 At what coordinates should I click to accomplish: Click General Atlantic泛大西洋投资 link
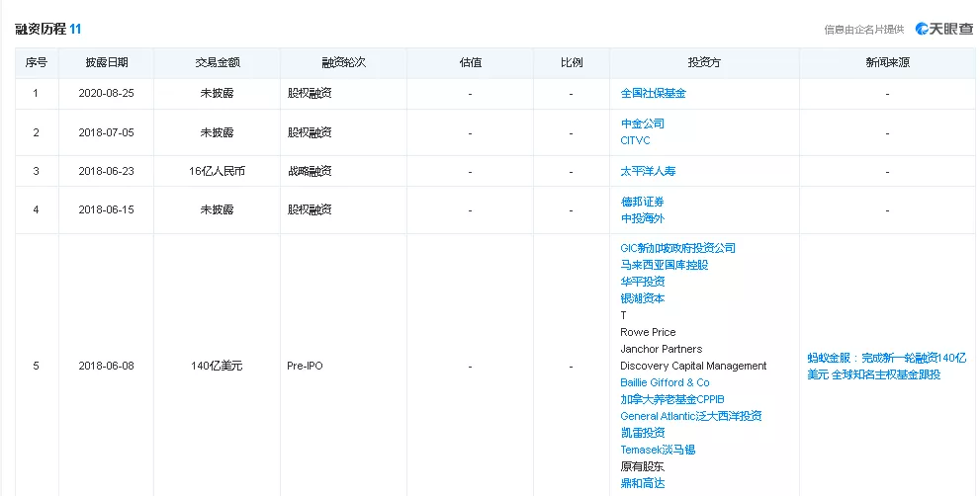coord(690,416)
